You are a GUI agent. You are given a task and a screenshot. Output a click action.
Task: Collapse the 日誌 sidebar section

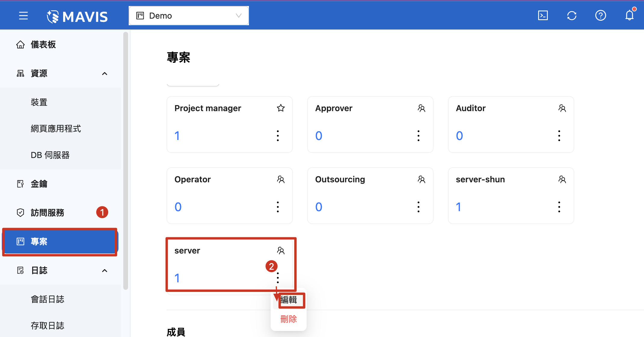point(104,271)
